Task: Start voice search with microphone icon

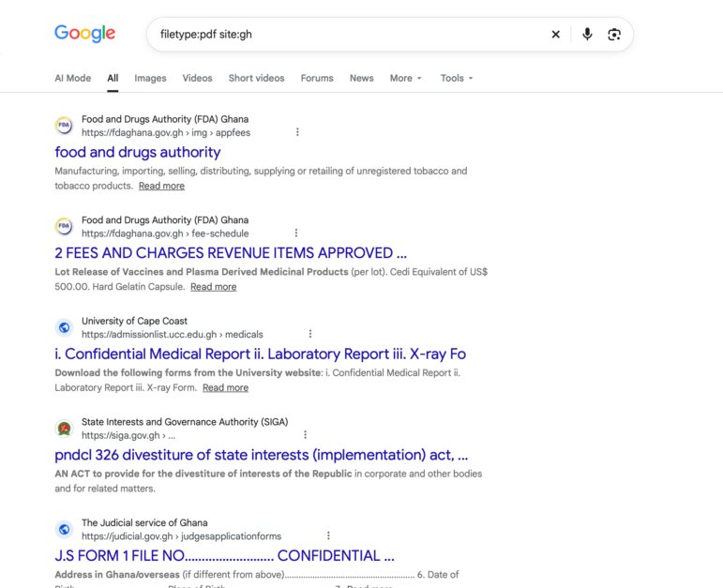Action: point(587,34)
